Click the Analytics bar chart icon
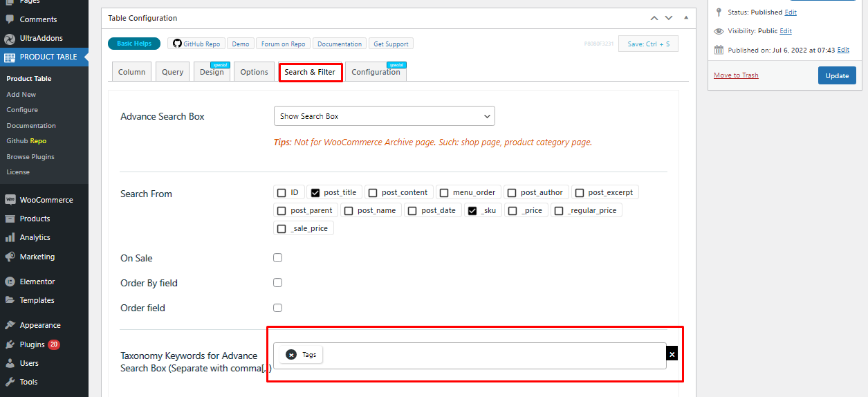This screenshot has height=397, width=868. coord(10,237)
